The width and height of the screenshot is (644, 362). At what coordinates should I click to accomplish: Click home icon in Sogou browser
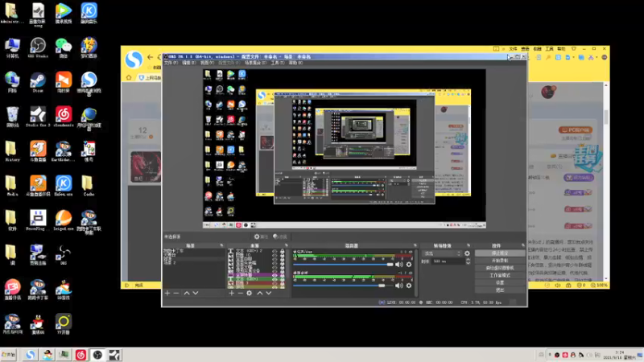coord(129,77)
